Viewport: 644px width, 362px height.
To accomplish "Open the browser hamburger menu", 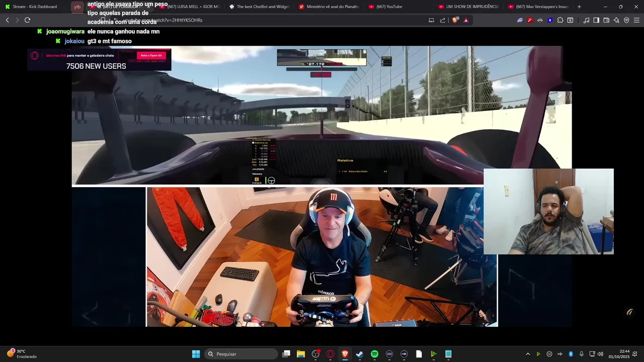I will tap(637, 20).
